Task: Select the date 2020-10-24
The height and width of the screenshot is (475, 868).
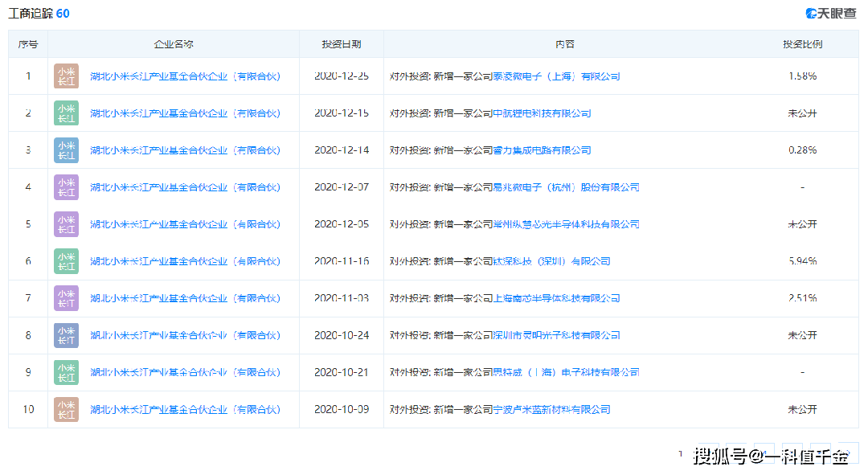Action: pyautogui.click(x=342, y=335)
